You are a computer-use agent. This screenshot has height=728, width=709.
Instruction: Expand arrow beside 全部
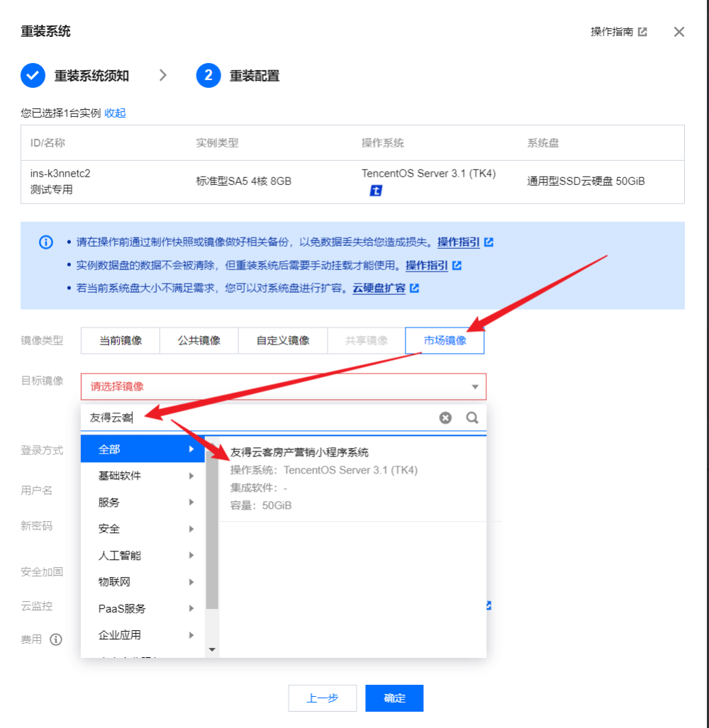pyautogui.click(x=191, y=449)
